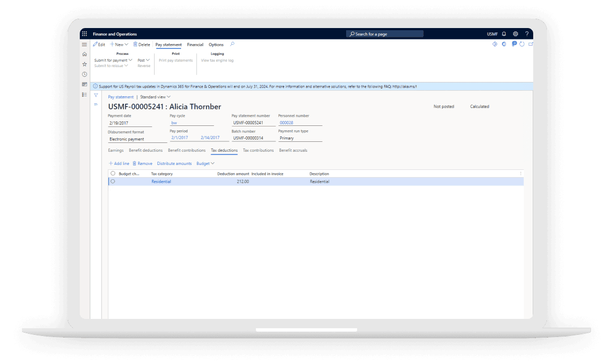
Task: Click the Search for a page box
Action: coord(385,34)
